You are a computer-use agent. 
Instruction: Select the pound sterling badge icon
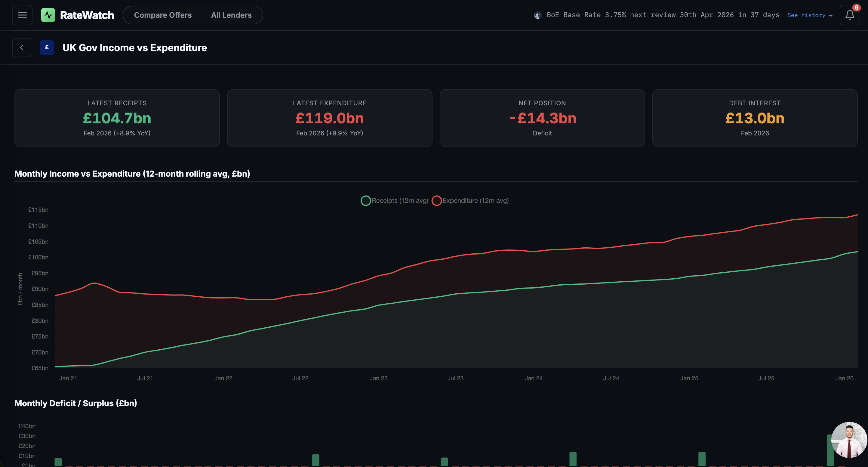click(47, 47)
